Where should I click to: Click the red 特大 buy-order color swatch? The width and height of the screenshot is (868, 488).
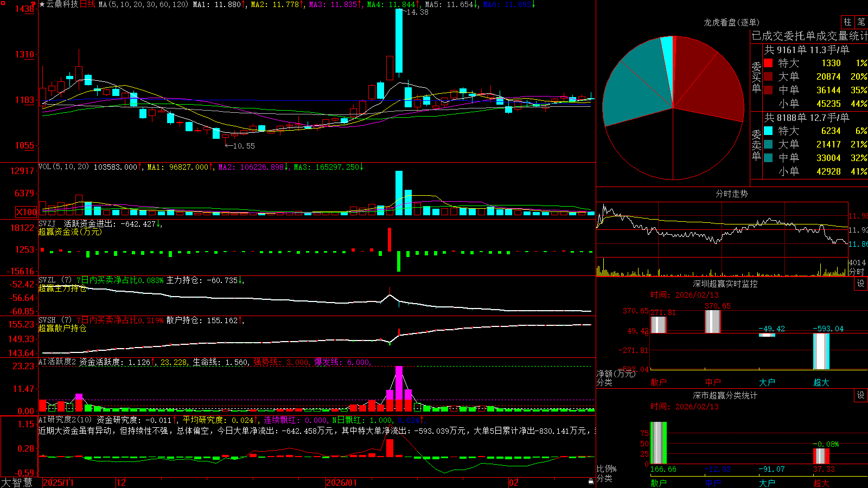click(768, 63)
